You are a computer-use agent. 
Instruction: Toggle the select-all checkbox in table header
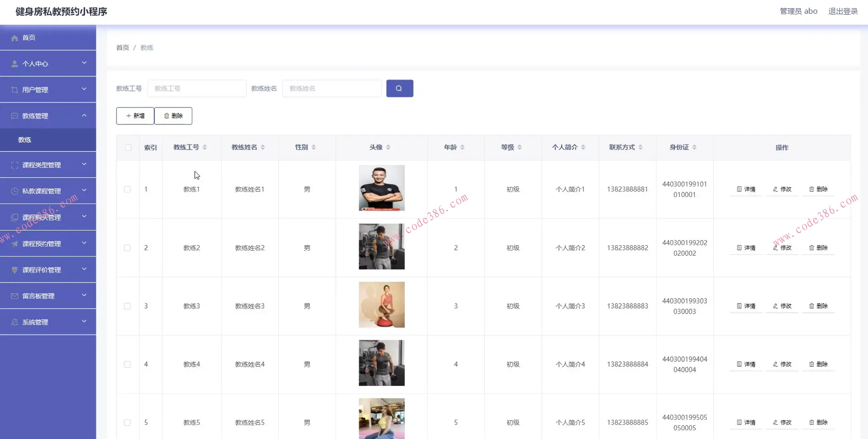pyautogui.click(x=127, y=147)
